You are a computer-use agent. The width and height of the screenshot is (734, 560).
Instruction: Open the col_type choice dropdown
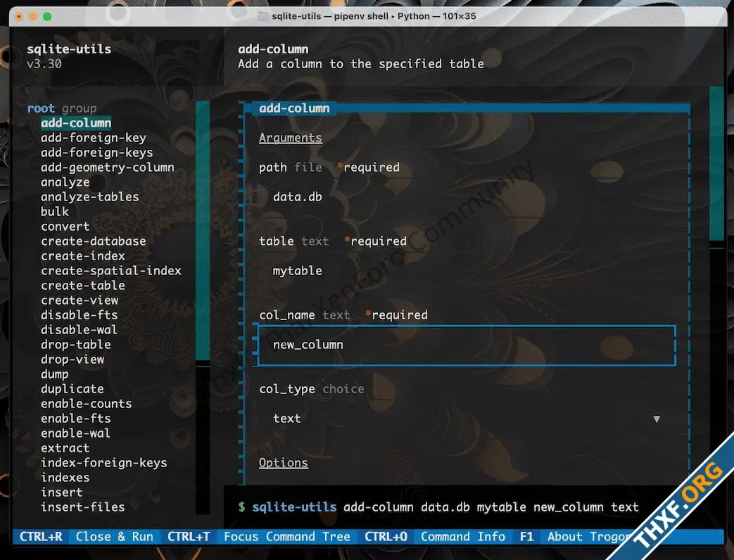[467, 419]
